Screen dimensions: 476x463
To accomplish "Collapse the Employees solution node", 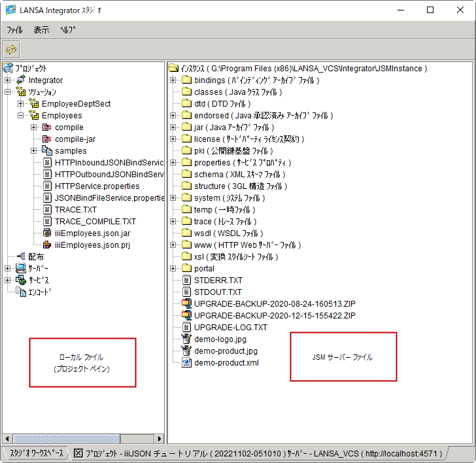I will 21,115.
